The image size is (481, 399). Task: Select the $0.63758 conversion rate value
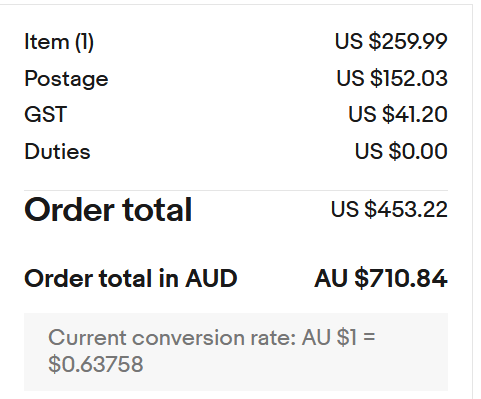click(x=96, y=364)
